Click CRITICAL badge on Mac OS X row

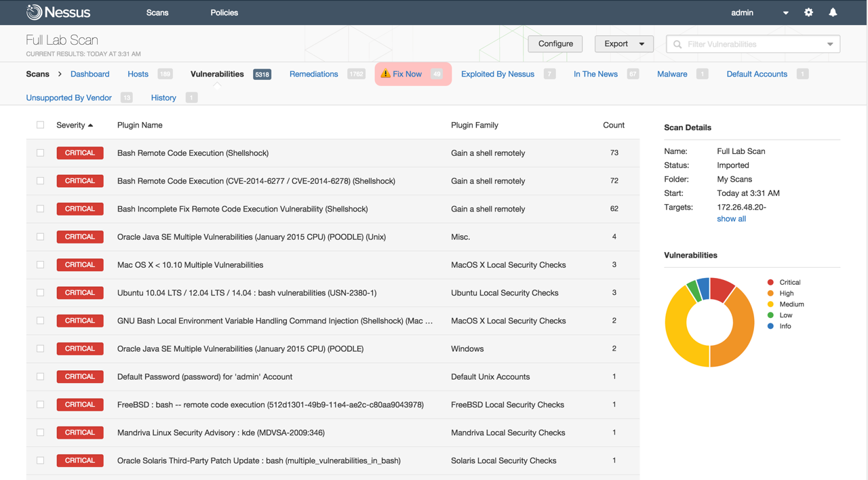tap(80, 265)
